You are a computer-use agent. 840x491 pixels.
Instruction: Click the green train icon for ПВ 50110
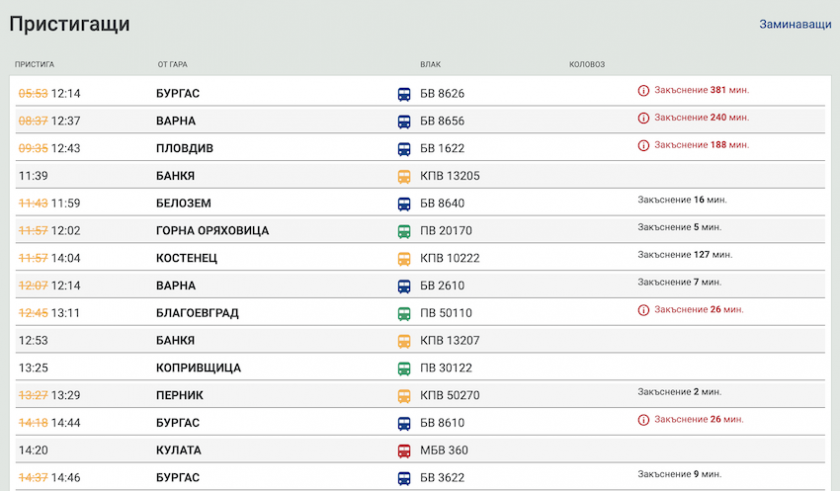(404, 313)
